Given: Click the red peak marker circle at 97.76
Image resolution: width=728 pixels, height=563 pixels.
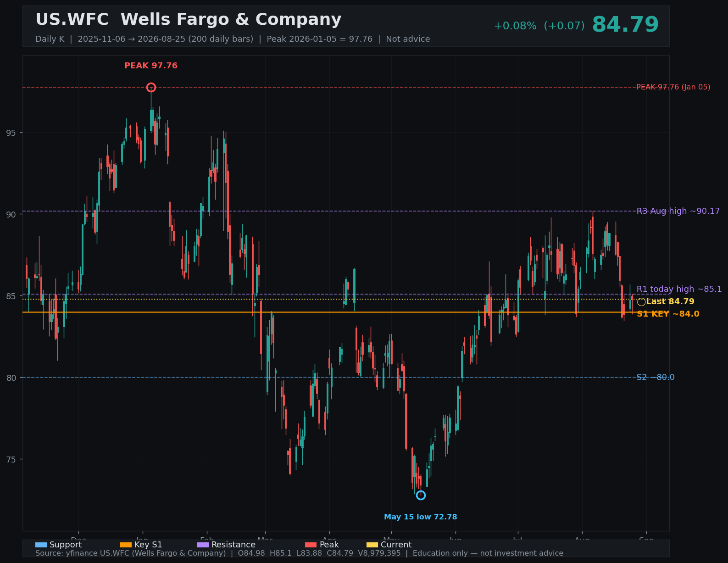Looking at the screenshot, I should (151, 87).
